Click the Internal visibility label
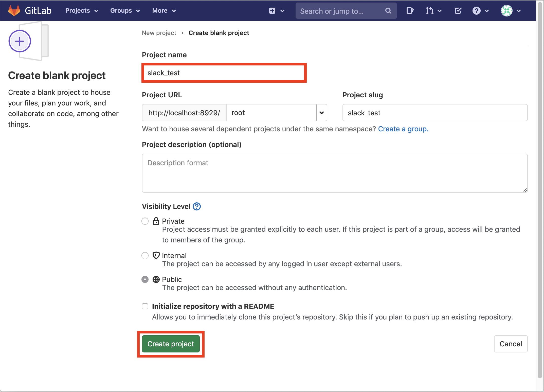 click(x=174, y=255)
